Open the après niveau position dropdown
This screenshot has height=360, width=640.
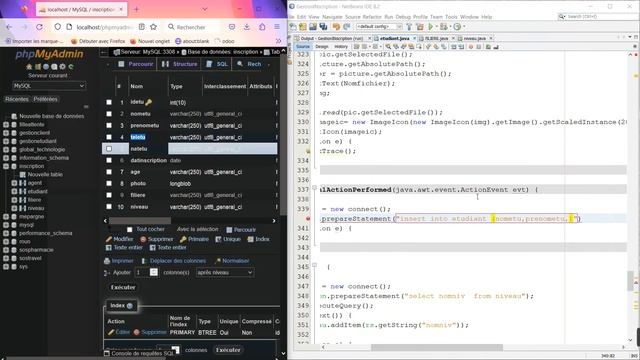point(225,272)
